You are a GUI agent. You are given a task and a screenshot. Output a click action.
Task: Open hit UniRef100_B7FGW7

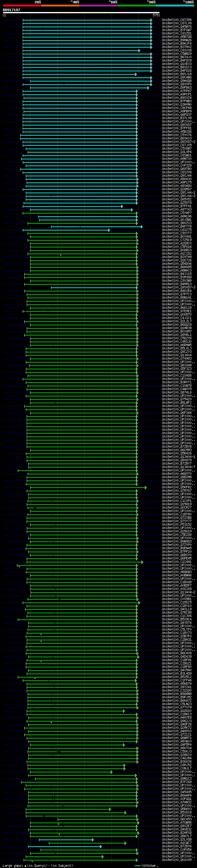pos(177,30)
